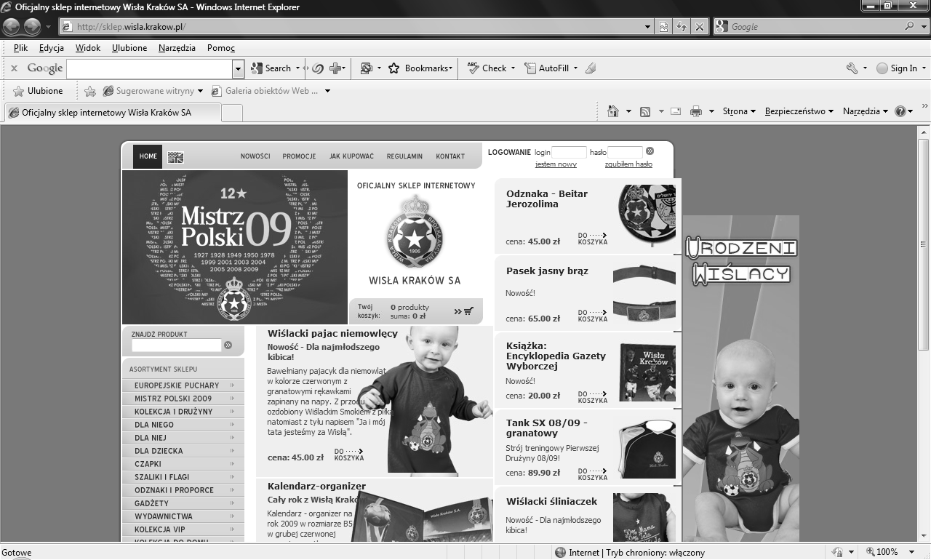Viewport: 931px width, 560px height.
Task: Go back with the browser back arrow
Action: point(11,27)
